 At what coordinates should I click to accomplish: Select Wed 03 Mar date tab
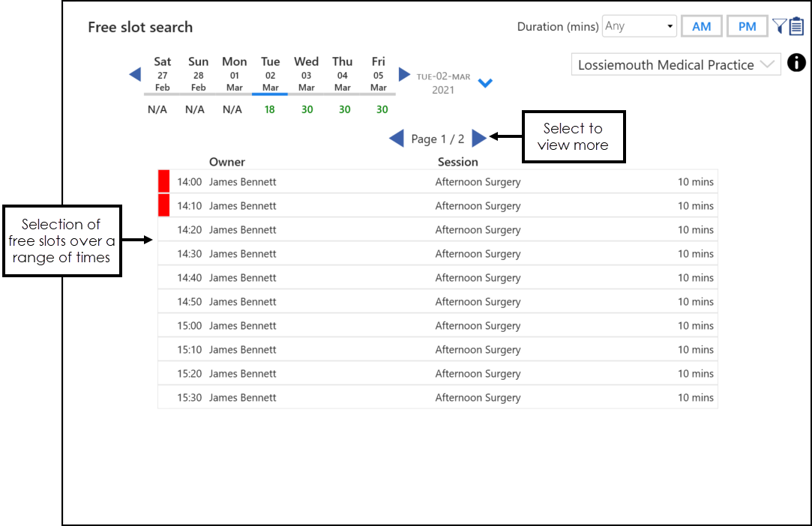306,74
